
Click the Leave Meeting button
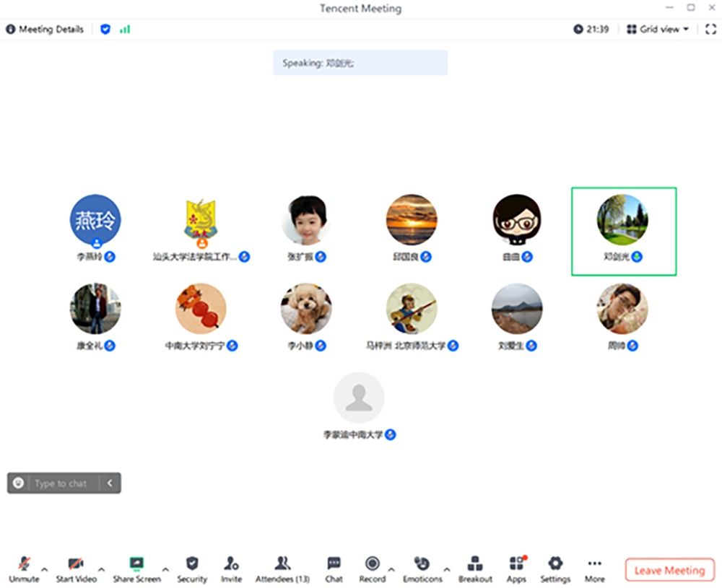[669, 570]
